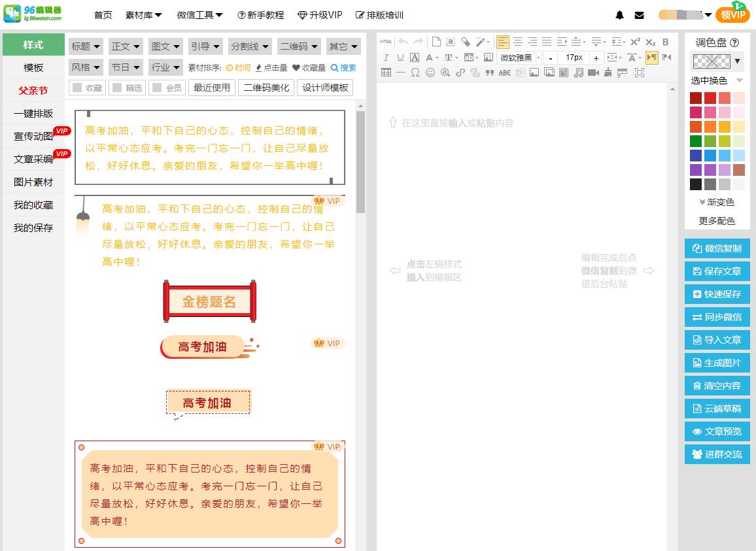756x551 pixels.
Task: Click the insert image icon
Action: tap(534, 72)
